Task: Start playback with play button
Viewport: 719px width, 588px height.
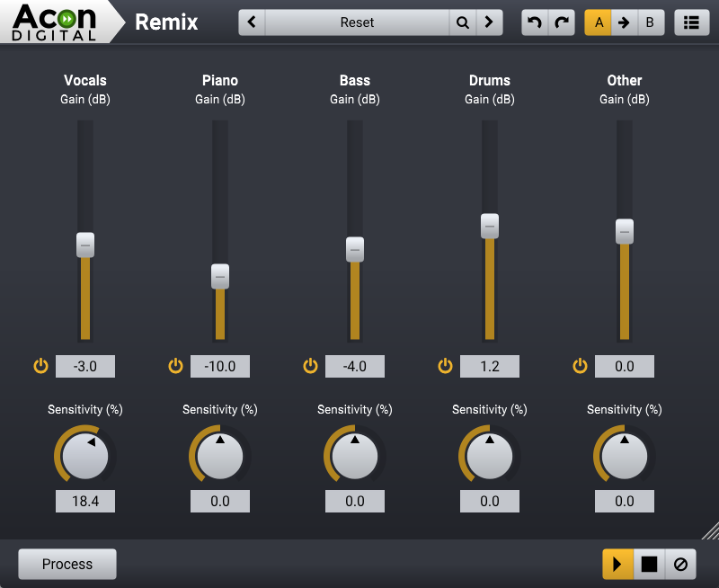Action: (617, 564)
